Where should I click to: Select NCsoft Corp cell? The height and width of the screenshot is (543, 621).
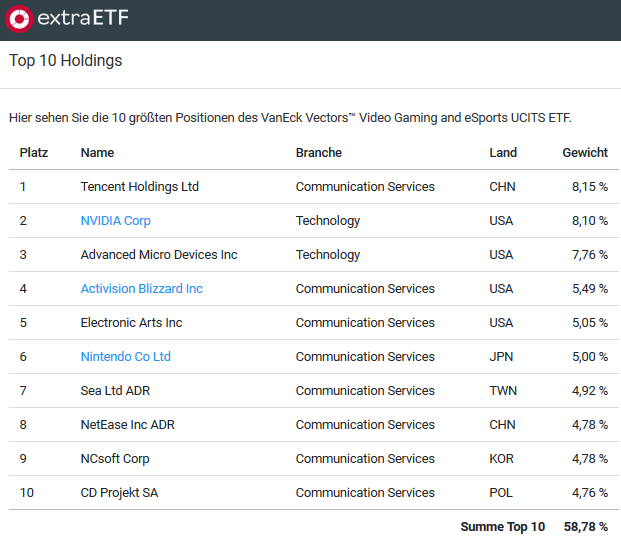[x=115, y=459]
